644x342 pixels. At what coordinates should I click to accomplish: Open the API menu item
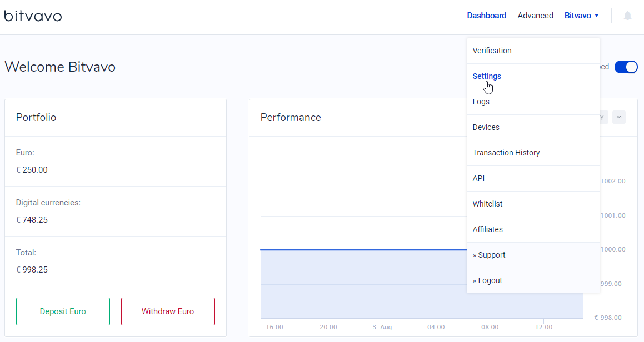coord(478,178)
